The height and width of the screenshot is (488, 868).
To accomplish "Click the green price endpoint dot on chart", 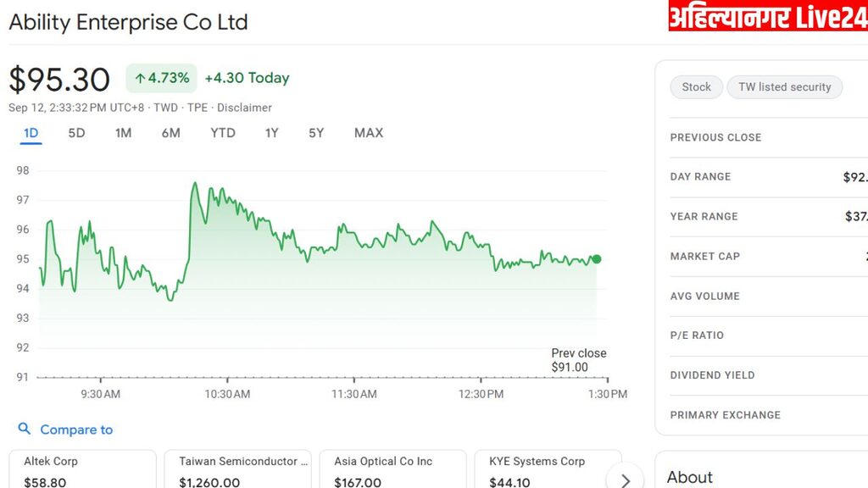I will (x=597, y=259).
